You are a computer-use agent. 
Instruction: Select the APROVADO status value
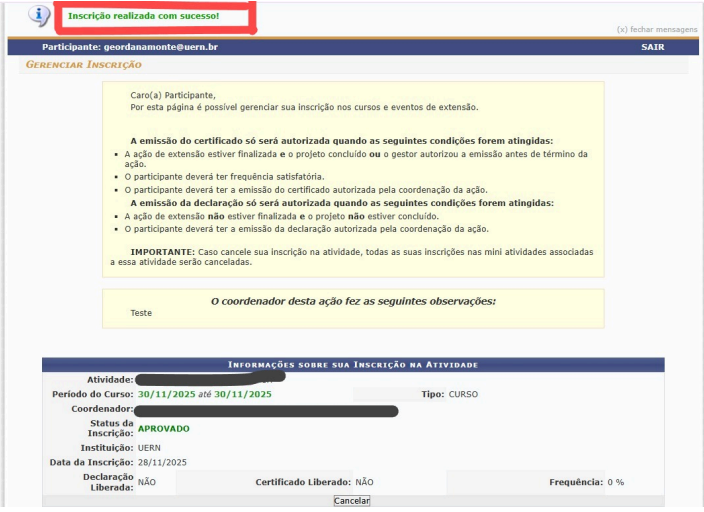[x=163, y=429]
